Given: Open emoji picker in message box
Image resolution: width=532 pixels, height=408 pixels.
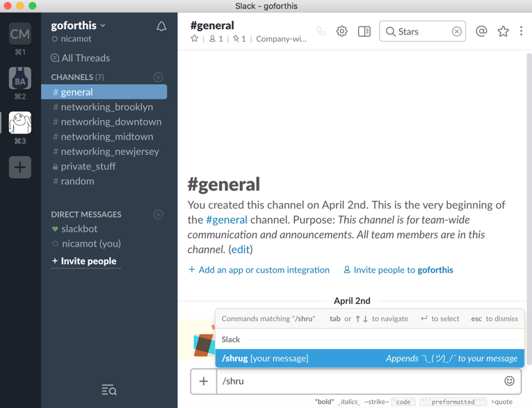Looking at the screenshot, I should [509, 381].
